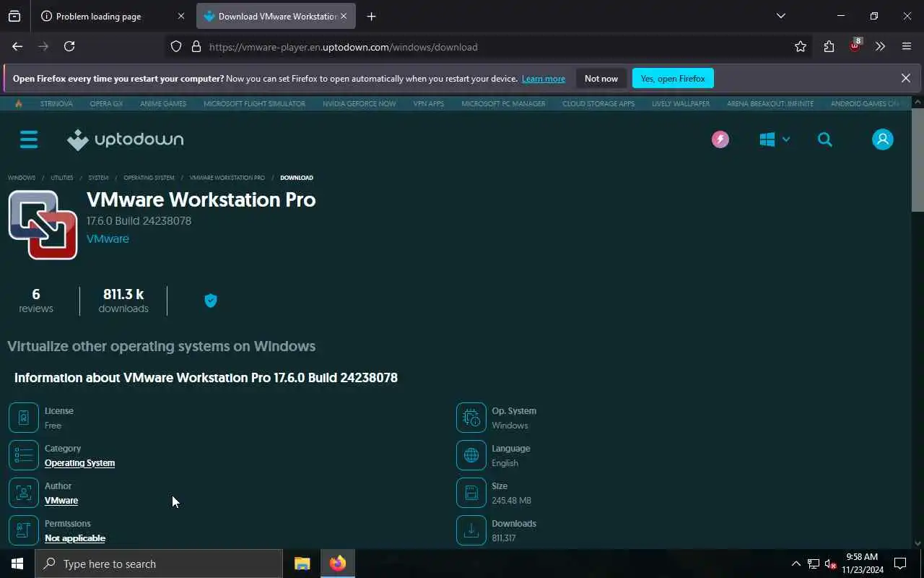Click the License information icon
The height and width of the screenshot is (578, 924).
24,418
